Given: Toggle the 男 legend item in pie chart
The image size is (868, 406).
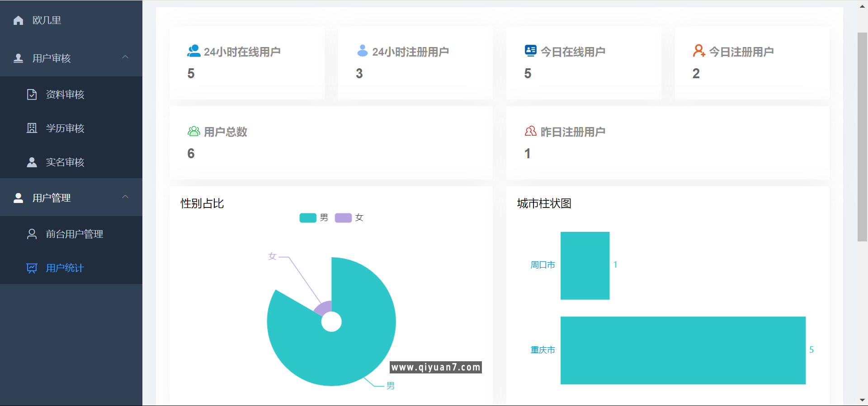Looking at the screenshot, I should pyautogui.click(x=314, y=218).
